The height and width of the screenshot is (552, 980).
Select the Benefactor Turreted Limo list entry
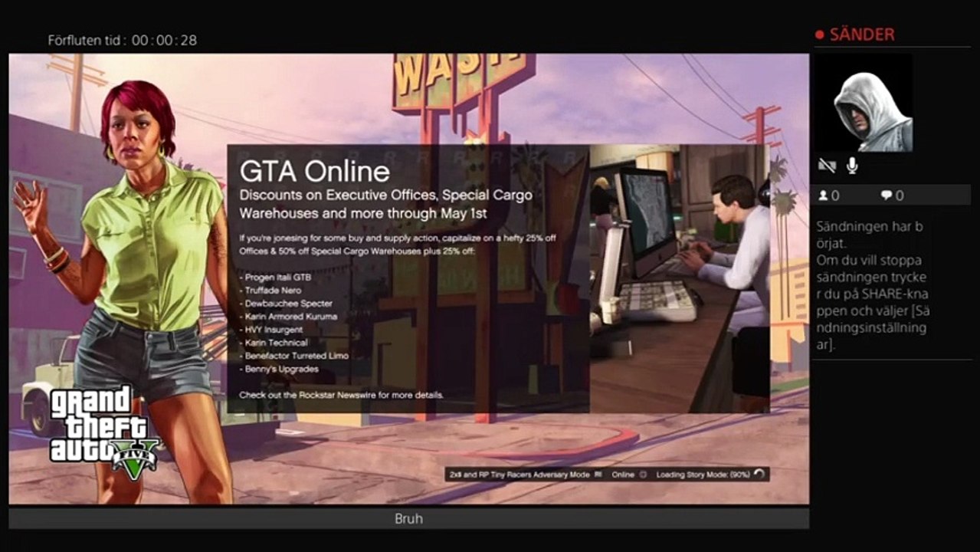294,356
